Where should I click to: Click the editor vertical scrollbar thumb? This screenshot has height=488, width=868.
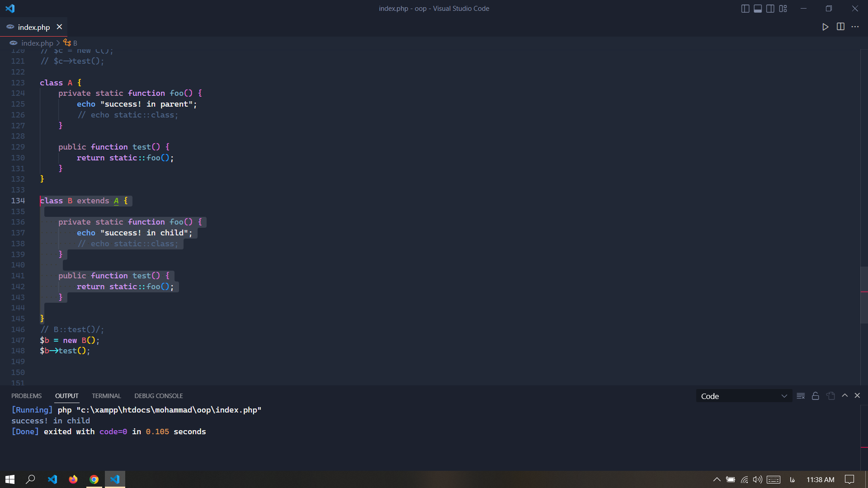point(864,295)
